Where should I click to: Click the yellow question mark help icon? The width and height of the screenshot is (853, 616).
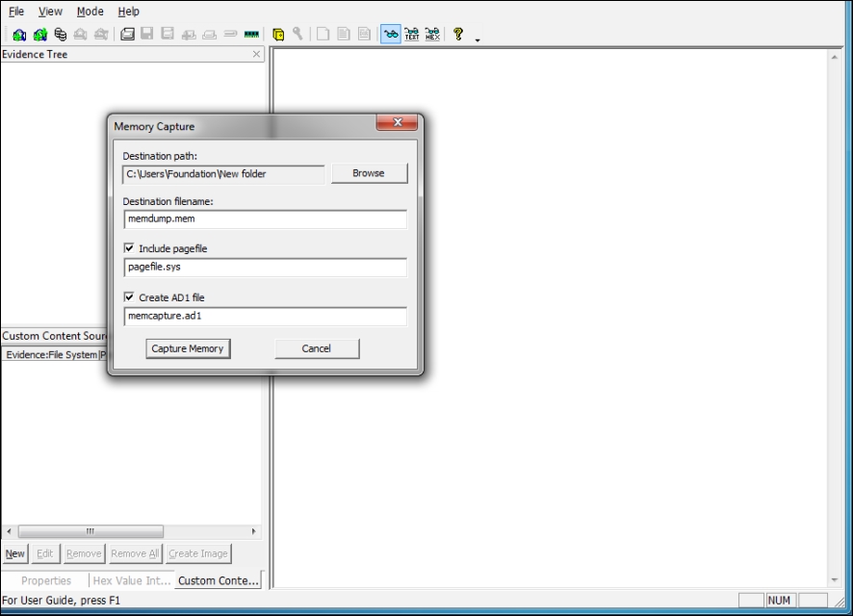[458, 35]
